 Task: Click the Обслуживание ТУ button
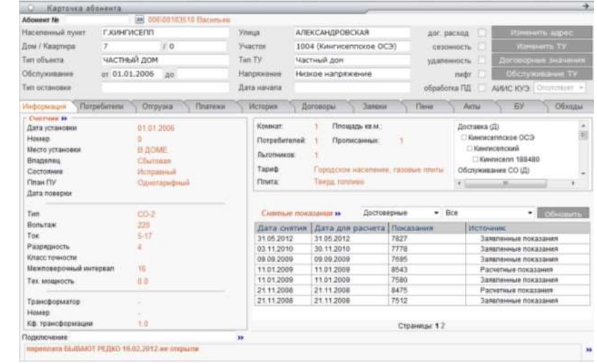[x=541, y=74]
